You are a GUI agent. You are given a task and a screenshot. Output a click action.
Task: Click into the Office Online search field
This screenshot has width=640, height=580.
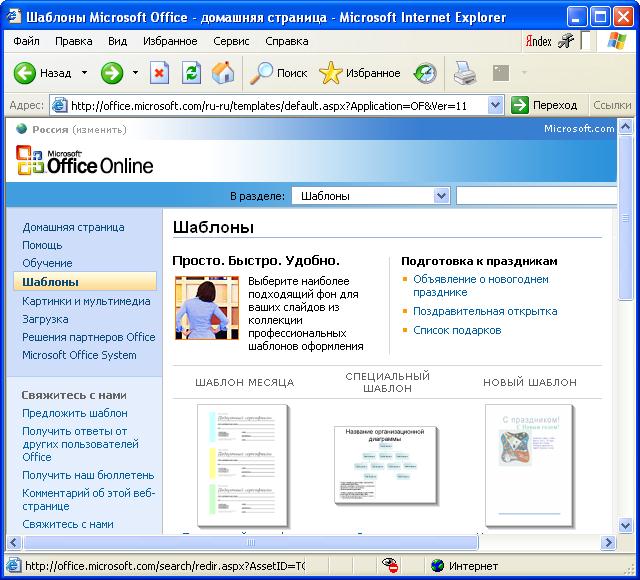click(536, 196)
